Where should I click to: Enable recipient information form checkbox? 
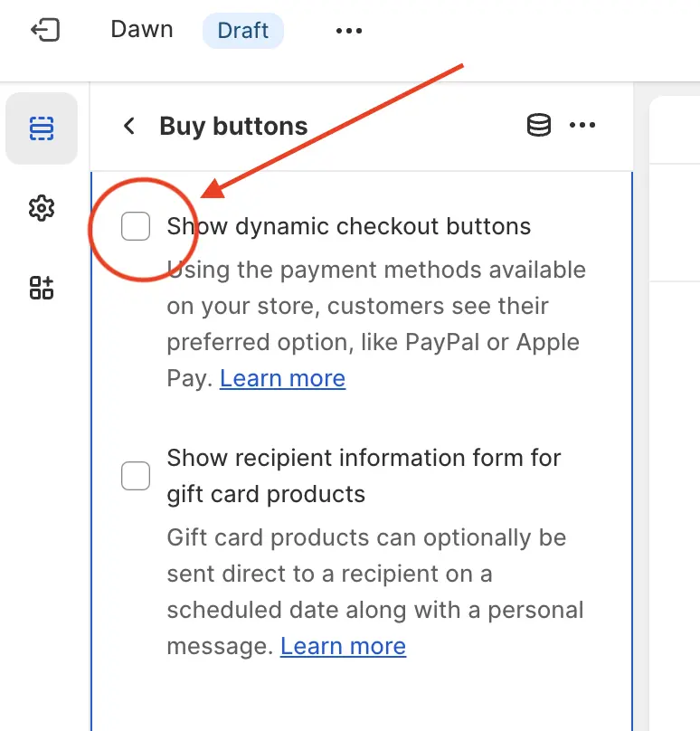coord(136,476)
